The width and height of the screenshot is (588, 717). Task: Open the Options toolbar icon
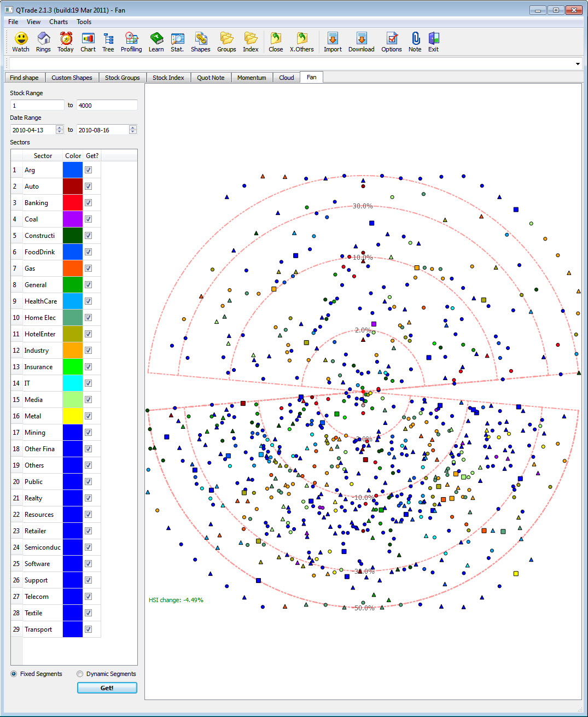[391, 42]
